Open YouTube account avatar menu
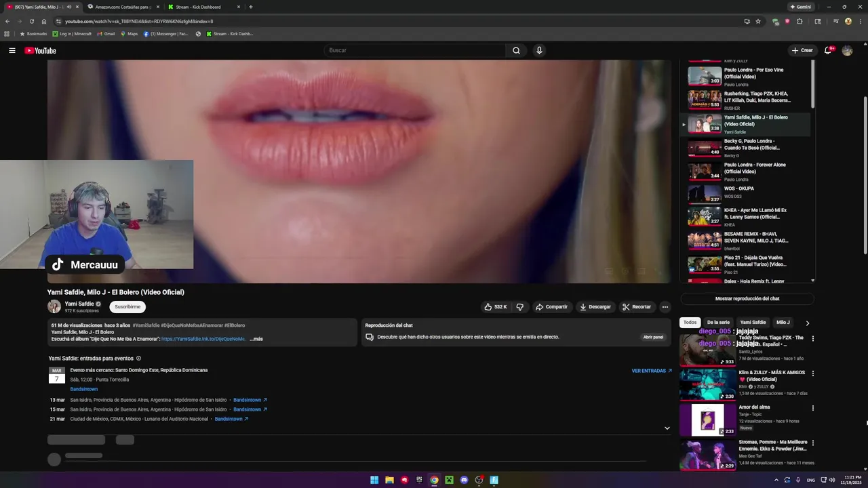 coord(847,50)
